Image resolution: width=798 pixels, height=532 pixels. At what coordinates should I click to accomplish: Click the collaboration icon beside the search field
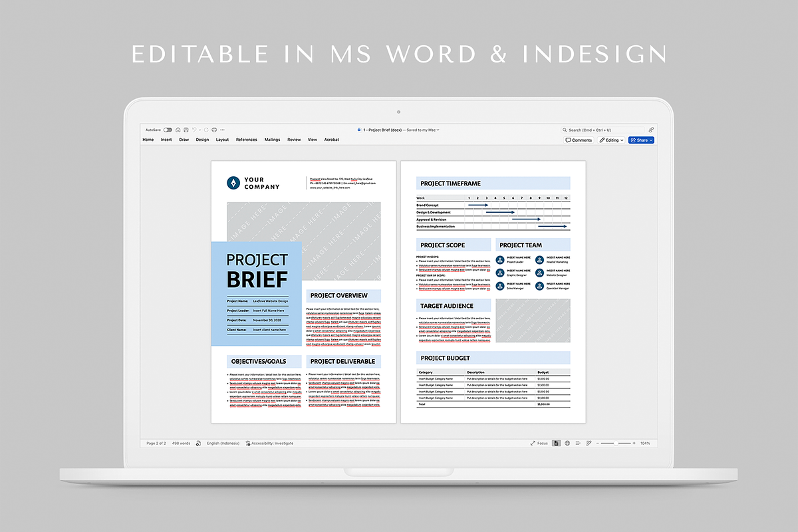(651, 130)
